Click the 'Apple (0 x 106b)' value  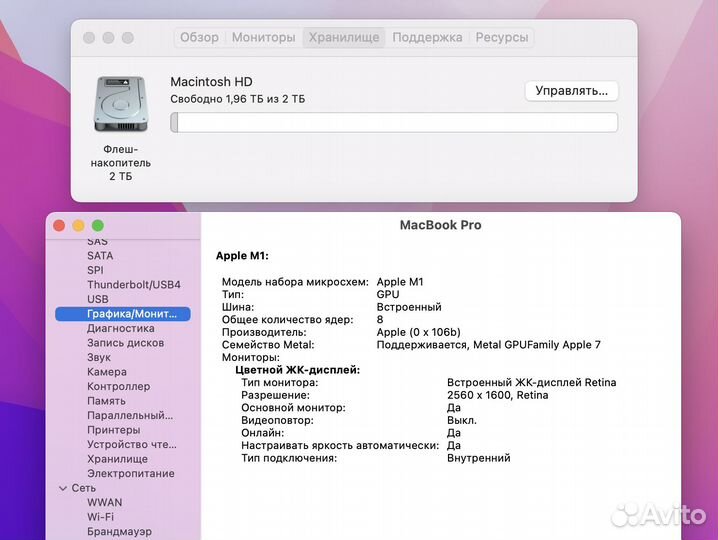(x=419, y=332)
